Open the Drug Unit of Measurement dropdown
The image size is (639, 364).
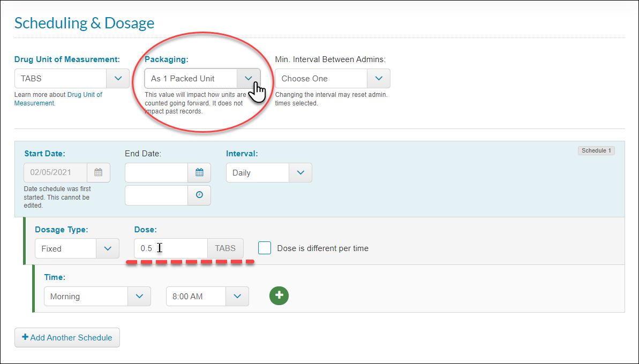click(x=117, y=78)
